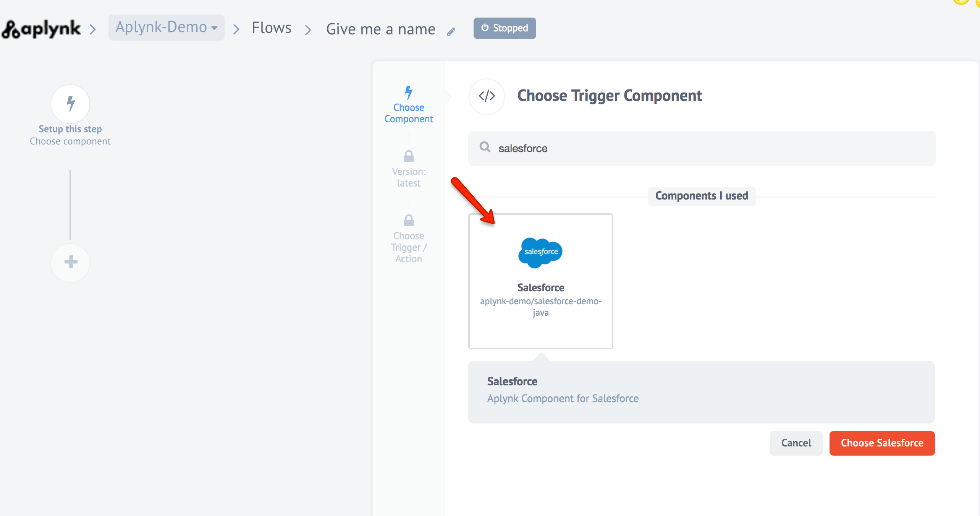The width and height of the screenshot is (980, 516).
Task: Click the Choose Component lightning icon
Action: 409,92
